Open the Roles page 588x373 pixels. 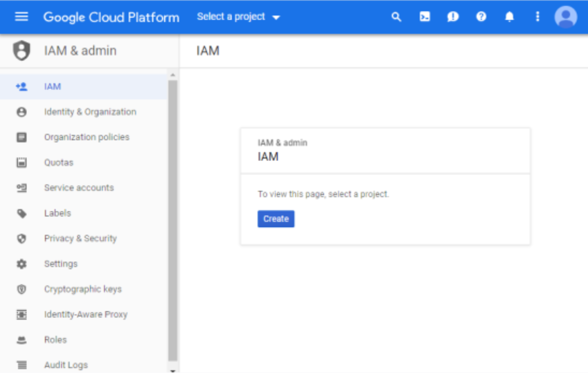(x=84, y=340)
